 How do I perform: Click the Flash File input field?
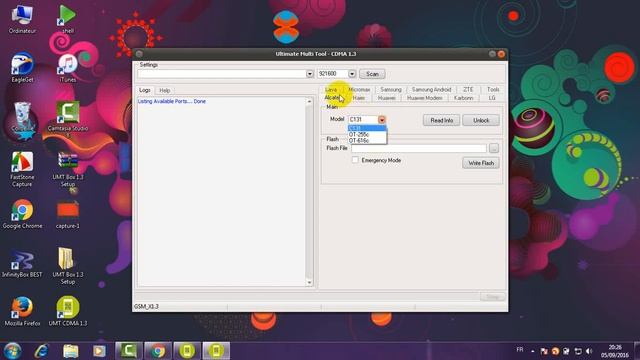click(419, 148)
